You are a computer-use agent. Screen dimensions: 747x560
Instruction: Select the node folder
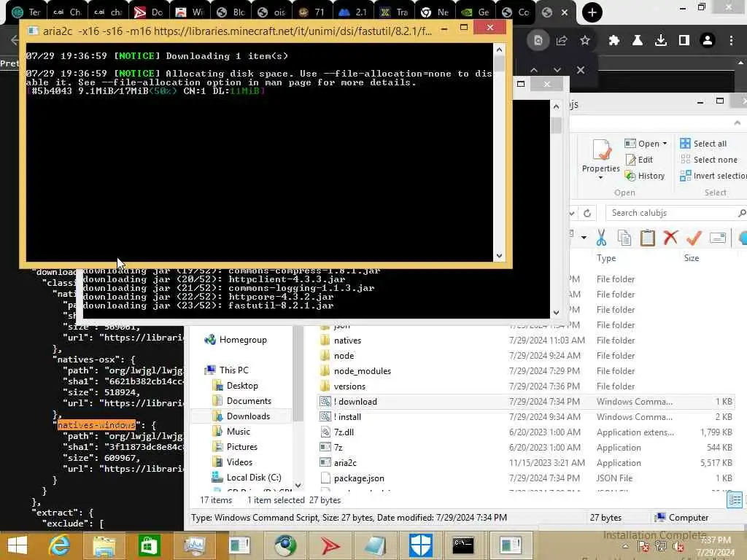(344, 356)
